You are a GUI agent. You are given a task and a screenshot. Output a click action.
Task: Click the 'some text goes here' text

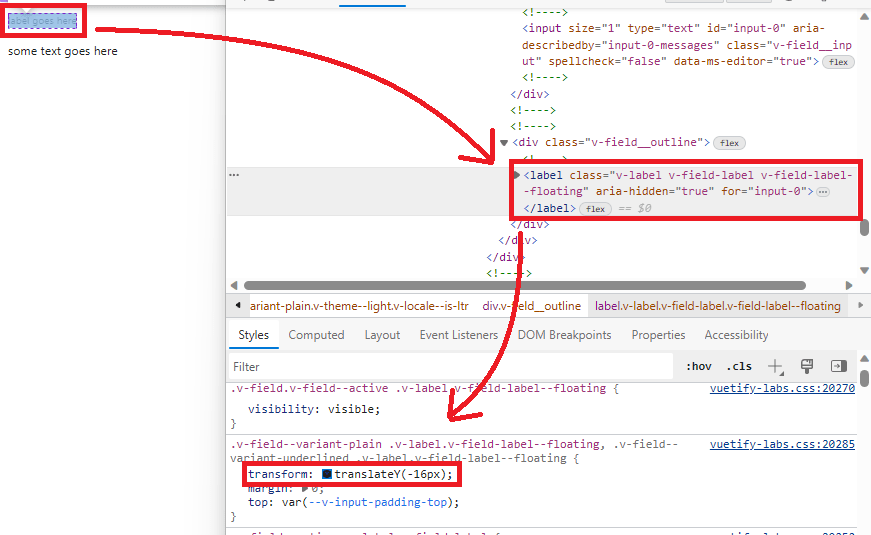(63, 51)
